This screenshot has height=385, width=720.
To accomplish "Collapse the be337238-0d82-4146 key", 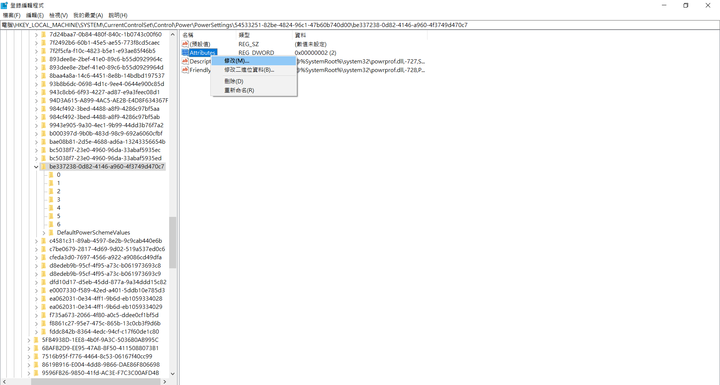I will coord(36,167).
